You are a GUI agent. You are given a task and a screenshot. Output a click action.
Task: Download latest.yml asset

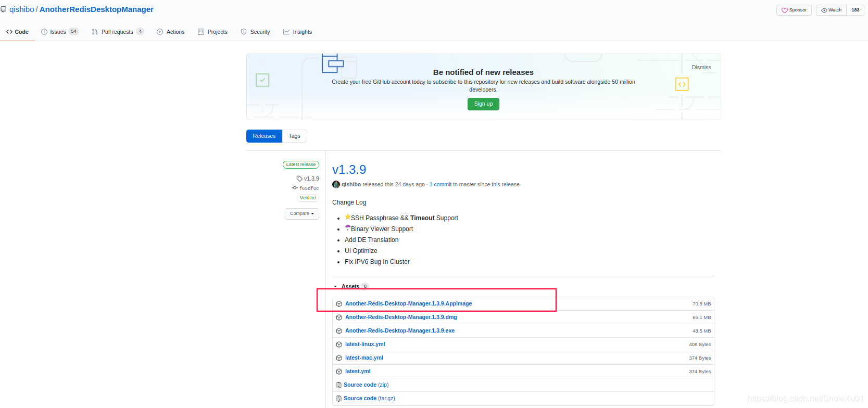[x=358, y=371]
